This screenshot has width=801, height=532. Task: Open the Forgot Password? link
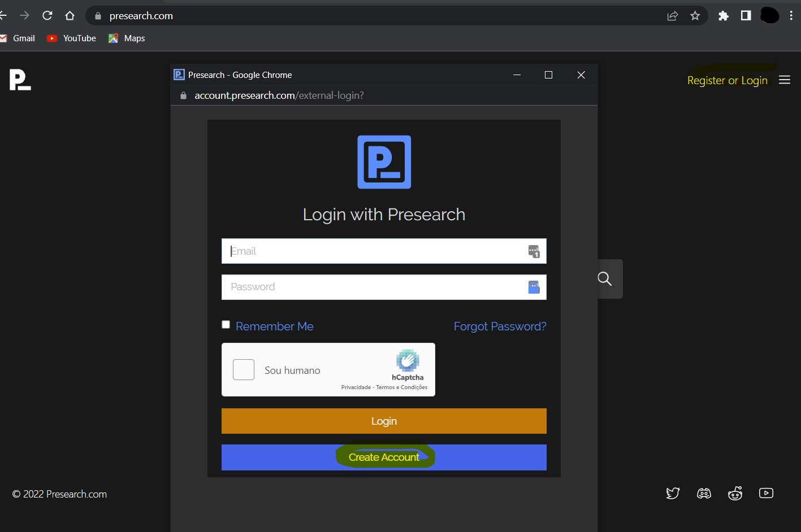click(x=500, y=326)
